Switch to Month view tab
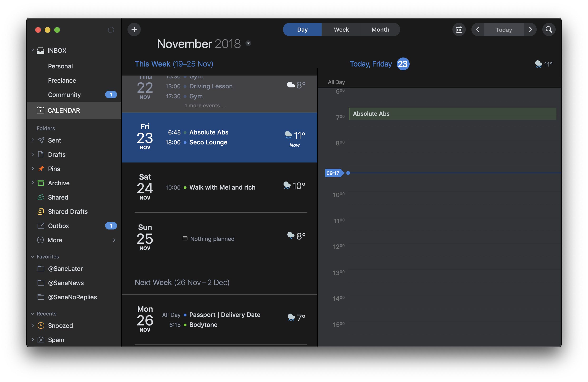The height and width of the screenshot is (382, 588). tap(380, 30)
